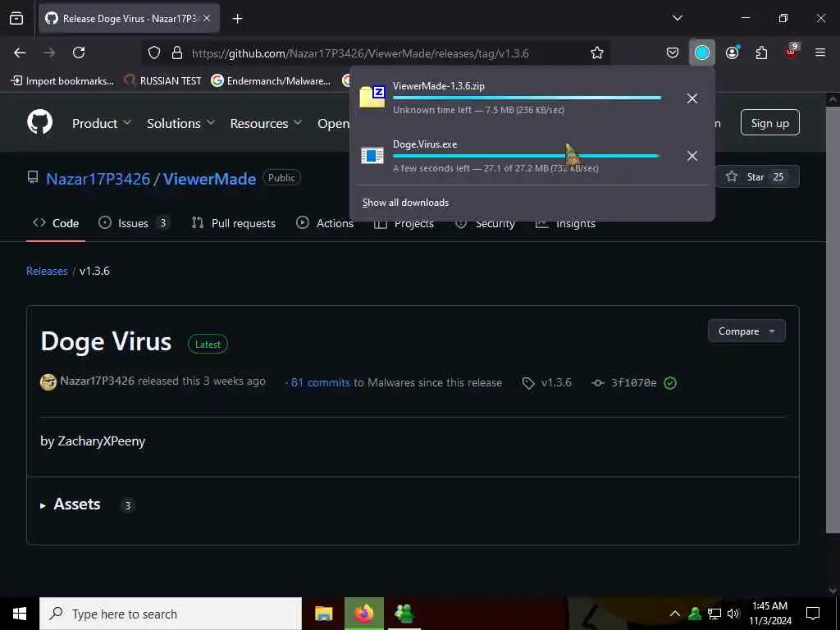Switch to the Issues tab
The height and width of the screenshot is (630, 840).
134,223
